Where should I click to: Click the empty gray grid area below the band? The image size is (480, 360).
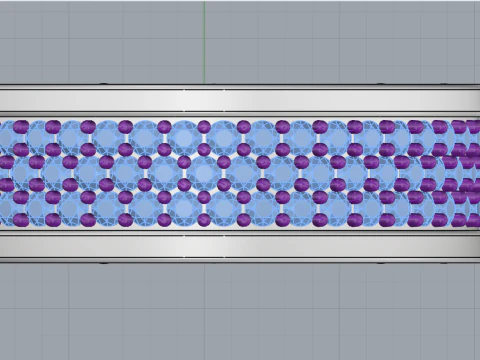coord(240,312)
